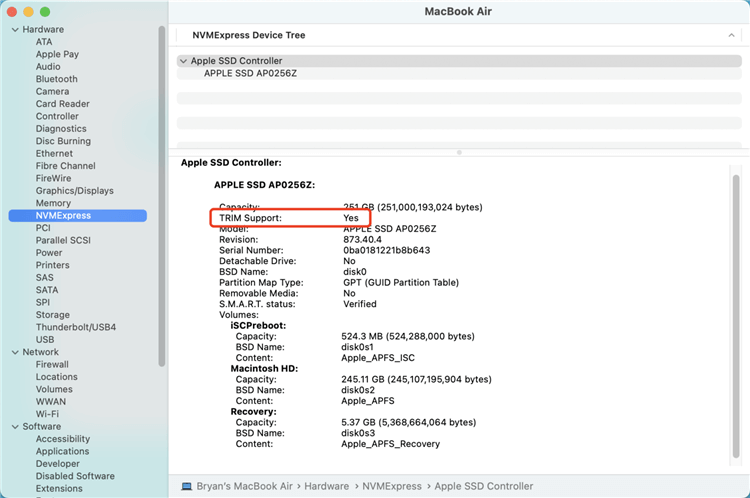Click the NVMExpress Device Tree sort chevron
This screenshot has width=750, height=498.
[731, 35]
